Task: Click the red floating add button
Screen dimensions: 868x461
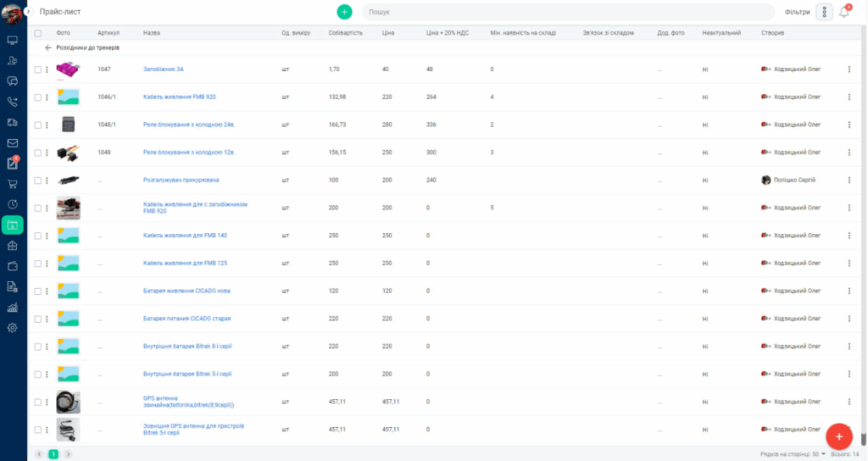Action: tap(838, 436)
